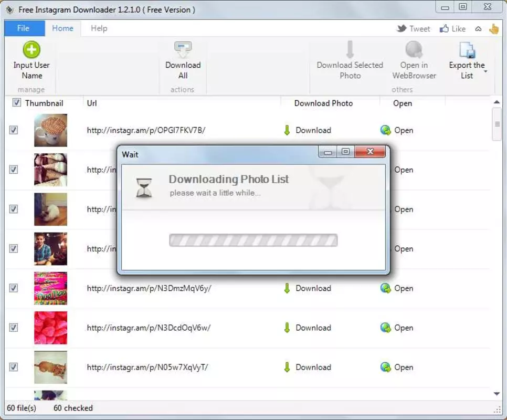This screenshot has width=507, height=420.
Task: Click the scrollbar down arrow
Action: (x=497, y=394)
